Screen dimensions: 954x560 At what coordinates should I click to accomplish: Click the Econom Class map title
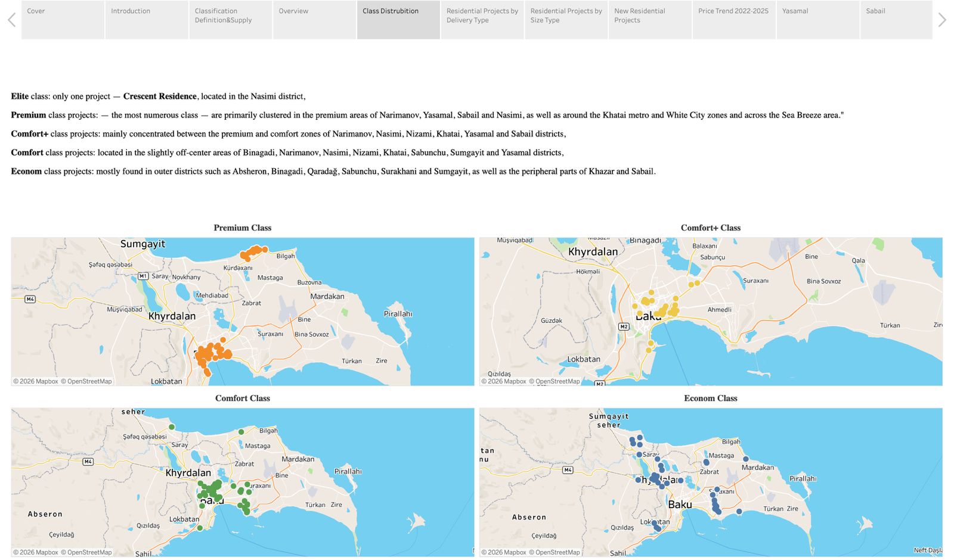pyautogui.click(x=711, y=398)
